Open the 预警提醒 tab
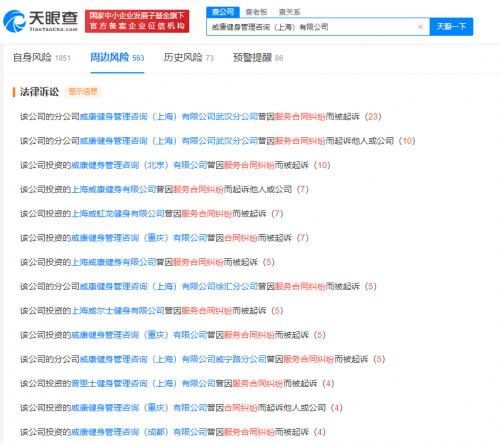 coord(258,58)
